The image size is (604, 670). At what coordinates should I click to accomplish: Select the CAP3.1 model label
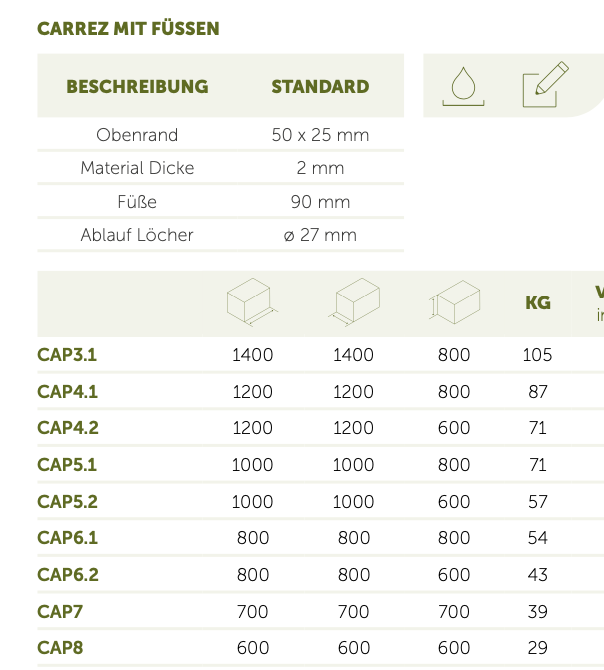[67, 354]
